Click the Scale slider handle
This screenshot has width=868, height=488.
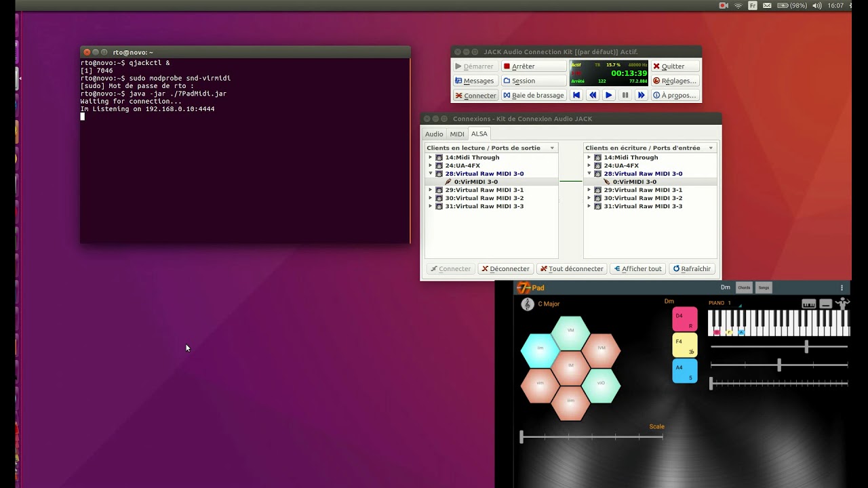(521, 437)
